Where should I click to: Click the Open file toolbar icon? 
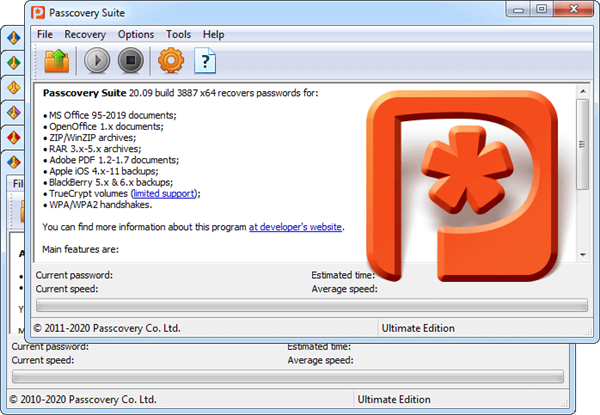(x=57, y=61)
